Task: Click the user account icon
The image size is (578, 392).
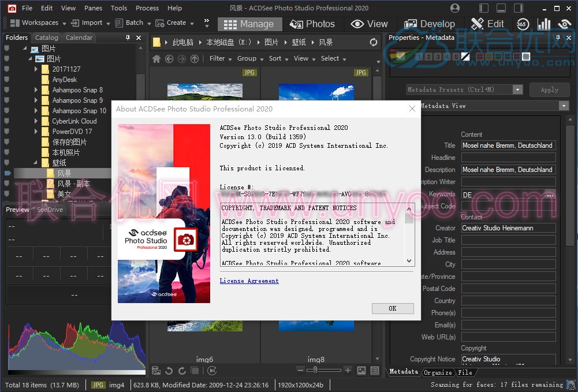Action: click(455, 8)
